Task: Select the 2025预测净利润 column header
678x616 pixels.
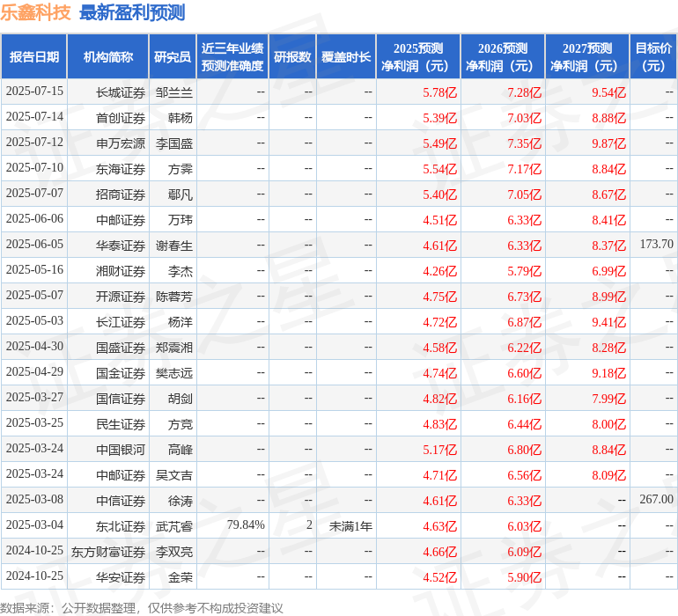Action: tap(418, 56)
